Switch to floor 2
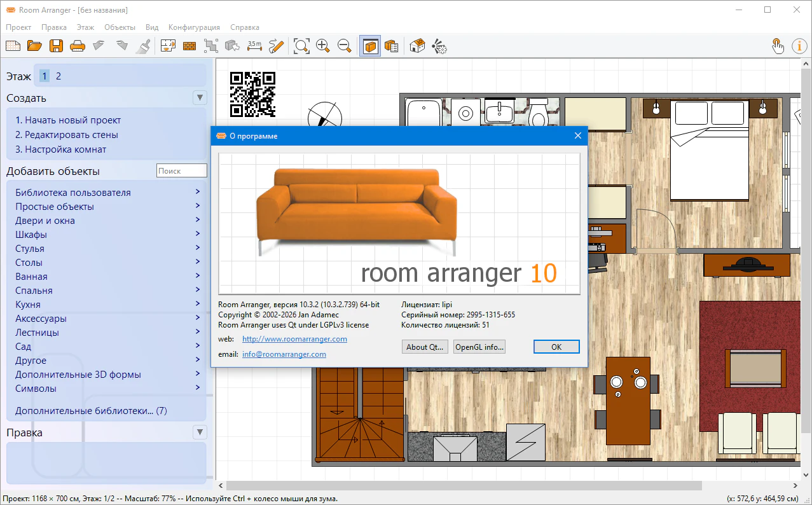The image size is (812, 505). (x=58, y=76)
